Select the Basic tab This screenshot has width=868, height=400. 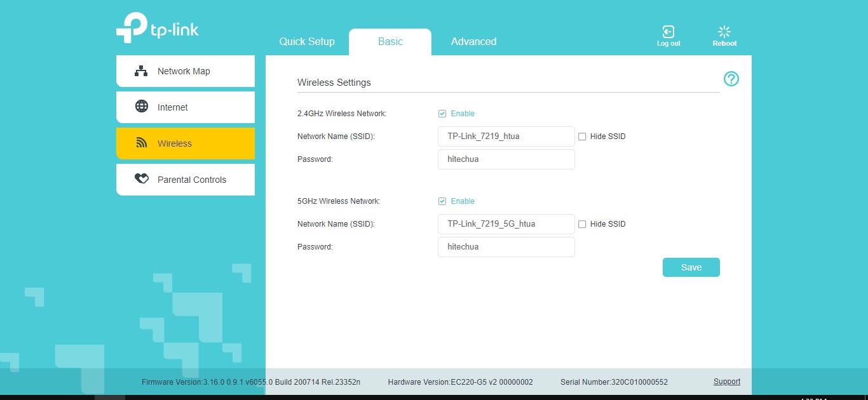pos(390,42)
